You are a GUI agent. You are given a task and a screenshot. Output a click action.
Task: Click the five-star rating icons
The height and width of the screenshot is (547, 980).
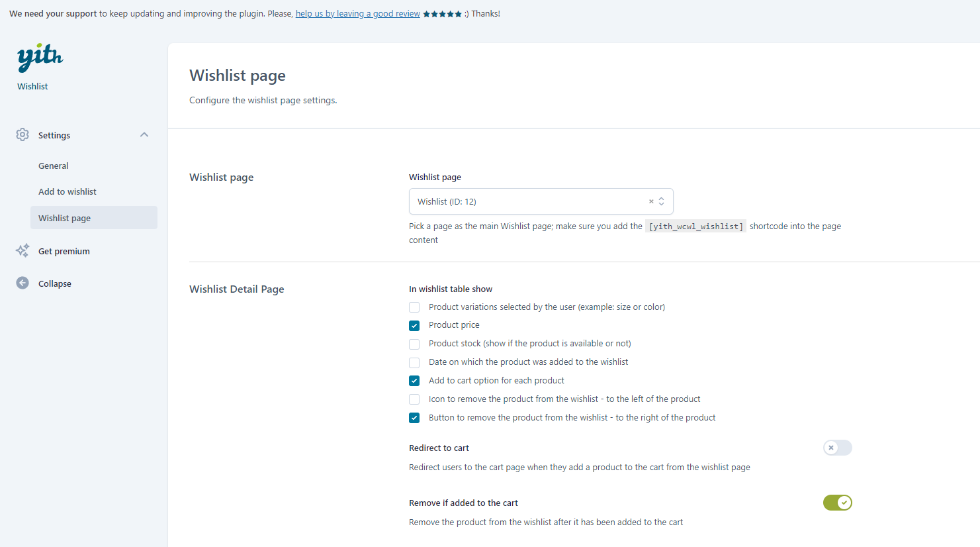(x=442, y=14)
